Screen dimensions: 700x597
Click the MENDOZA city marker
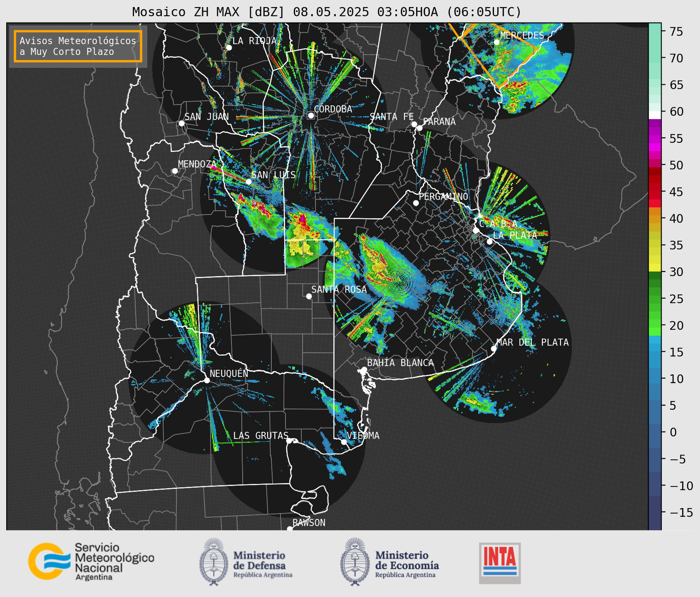click(175, 171)
